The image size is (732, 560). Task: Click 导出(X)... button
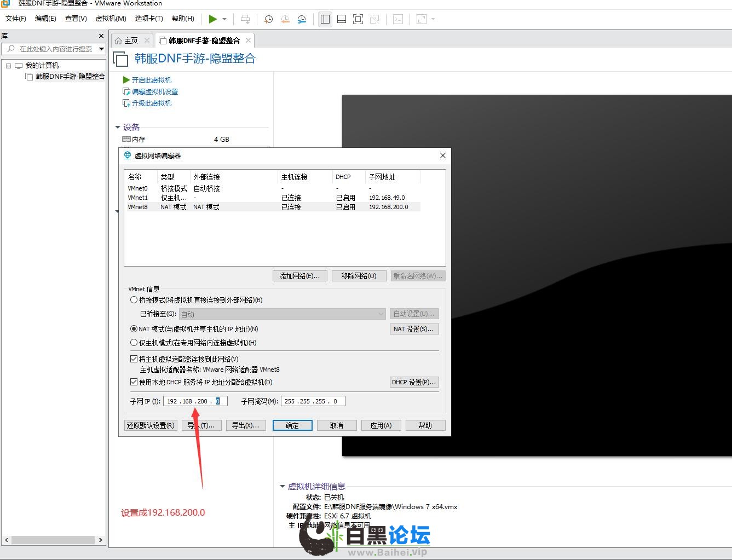pyautogui.click(x=246, y=425)
